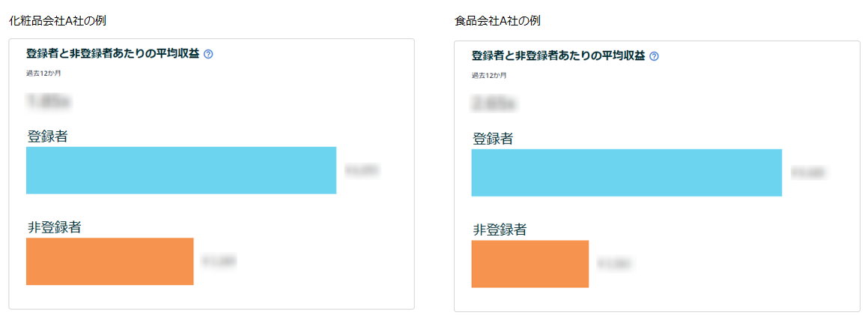Click the 登録者 label in food card
Viewport: 868px width, 318px height.
point(493,139)
